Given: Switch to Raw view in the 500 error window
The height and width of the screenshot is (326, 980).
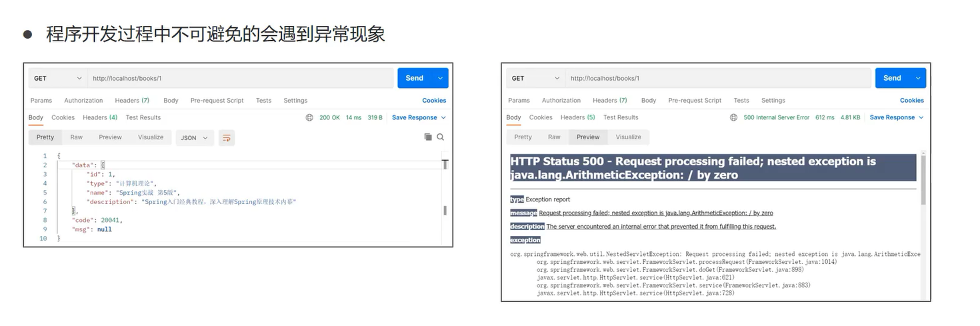Looking at the screenshot, I should click(554, 137).
